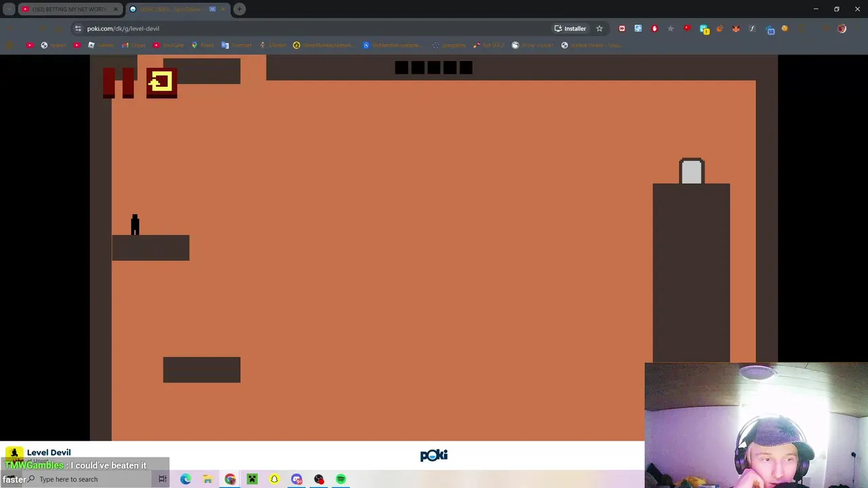Open Snapchat from the taskbar
Screen dimensions: 868x488
(275, 479)
